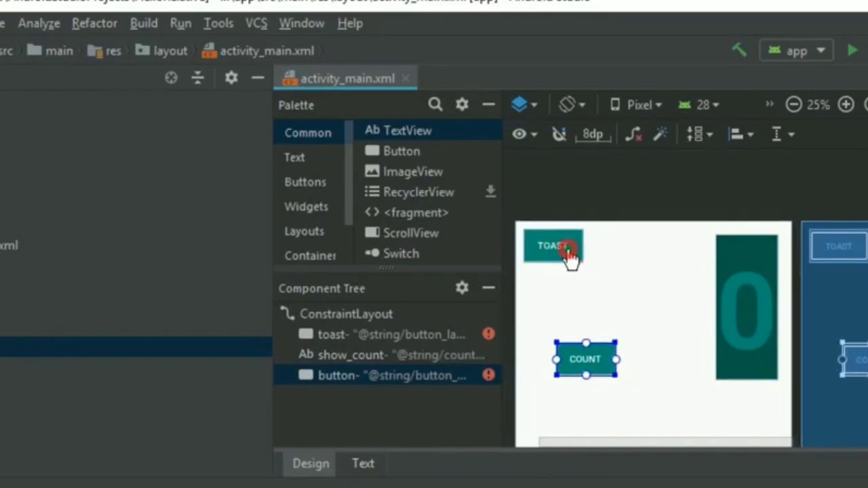Screen dimensions: 868x488
Task: Open the Build menu
Action: pyautogui.click(x=144, y=23)
